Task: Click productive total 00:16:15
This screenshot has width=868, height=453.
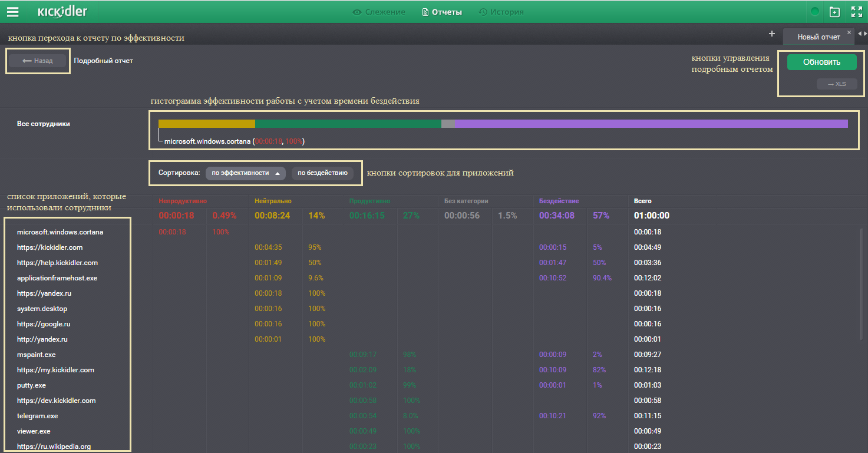Action: pos(367,216)
